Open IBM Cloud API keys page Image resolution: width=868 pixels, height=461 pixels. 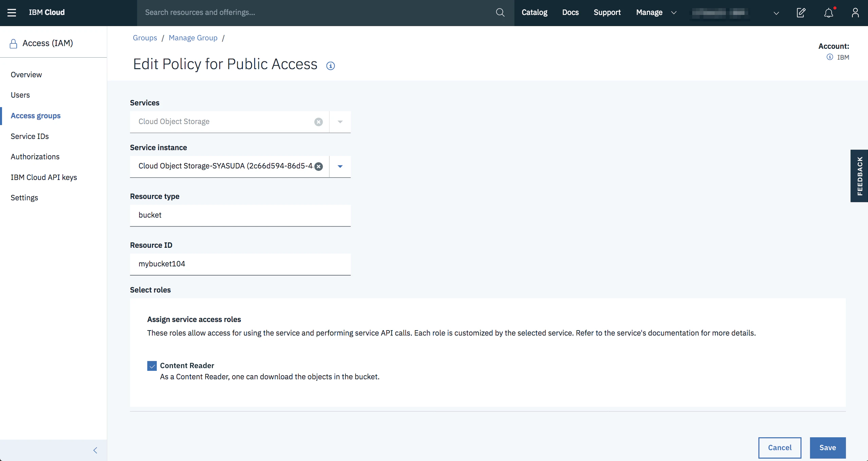(44, 177)
